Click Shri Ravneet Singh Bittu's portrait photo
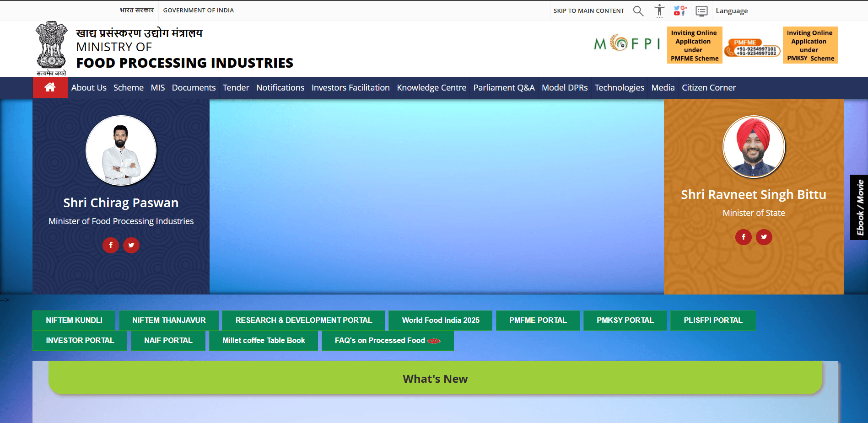The height and width of the screenshot is (423, 868). (x=754, y=146)
